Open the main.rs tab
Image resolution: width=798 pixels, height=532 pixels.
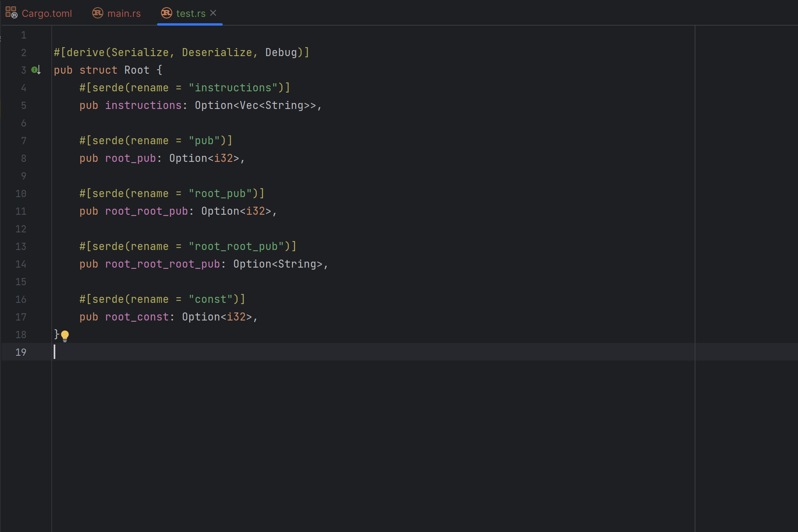(x=124, y=13)
